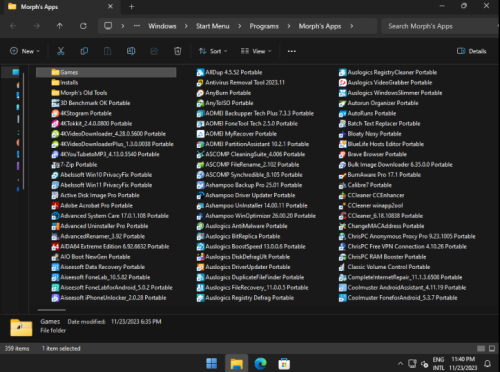Go up one folder level

pos(60,26)
